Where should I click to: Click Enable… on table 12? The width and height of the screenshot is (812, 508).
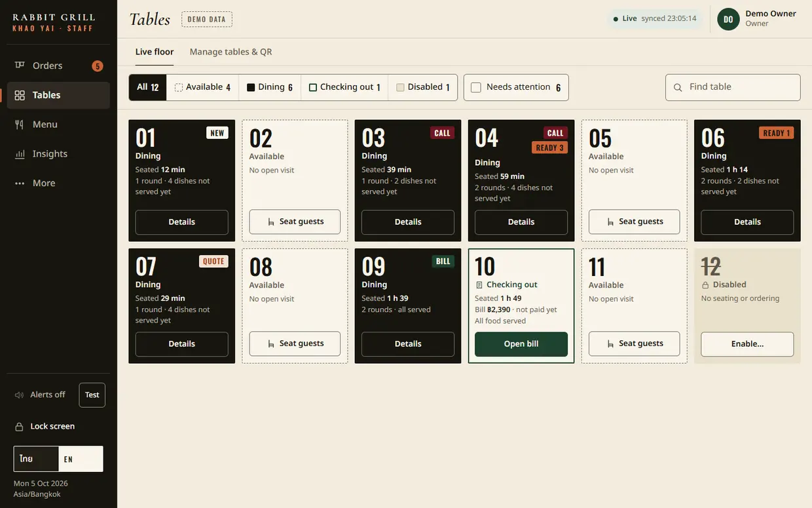[x=747, y=344]
